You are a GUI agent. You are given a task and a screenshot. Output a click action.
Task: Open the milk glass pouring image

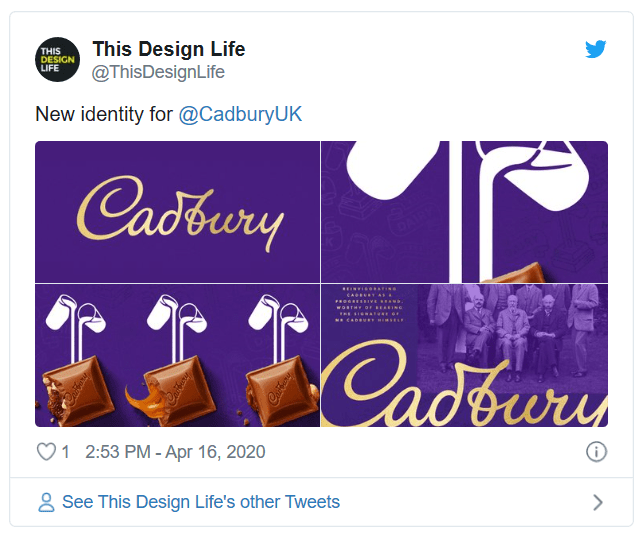tap(464, 212)
